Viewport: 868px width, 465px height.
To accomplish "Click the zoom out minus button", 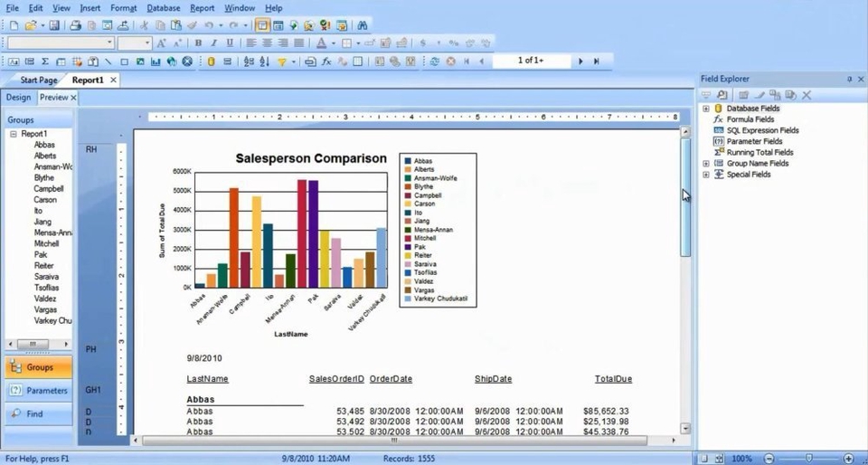I will pos(769,459).
